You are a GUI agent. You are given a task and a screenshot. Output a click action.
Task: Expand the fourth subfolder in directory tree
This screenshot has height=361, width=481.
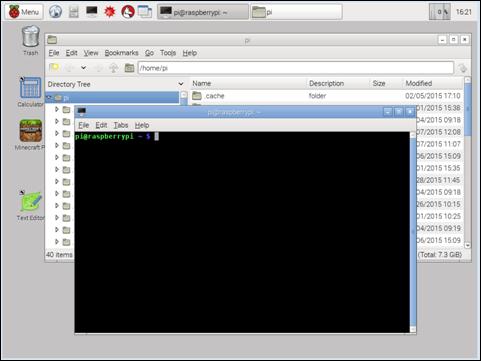(57, 145)
